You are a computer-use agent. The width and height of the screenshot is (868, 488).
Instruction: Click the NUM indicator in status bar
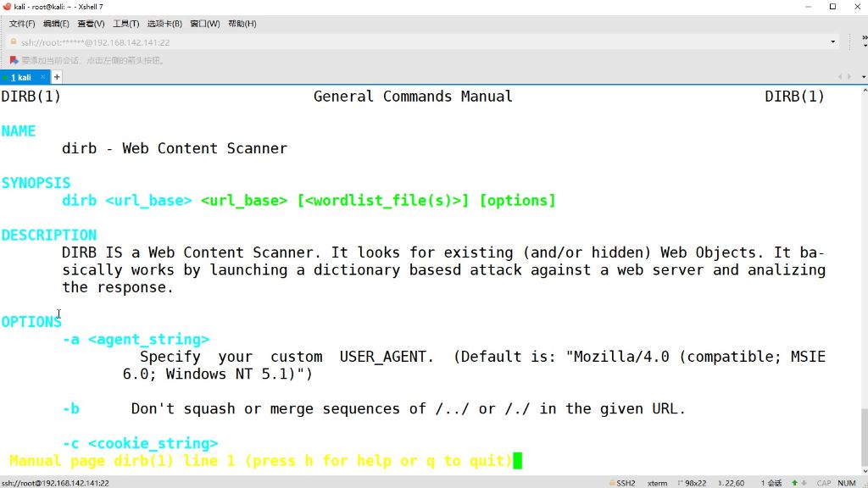coord(847,483)
